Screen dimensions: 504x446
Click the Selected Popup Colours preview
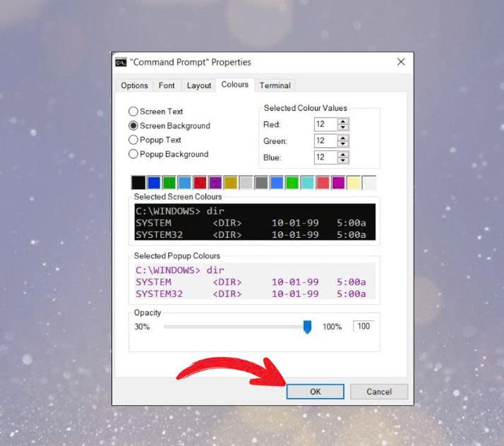255,281
